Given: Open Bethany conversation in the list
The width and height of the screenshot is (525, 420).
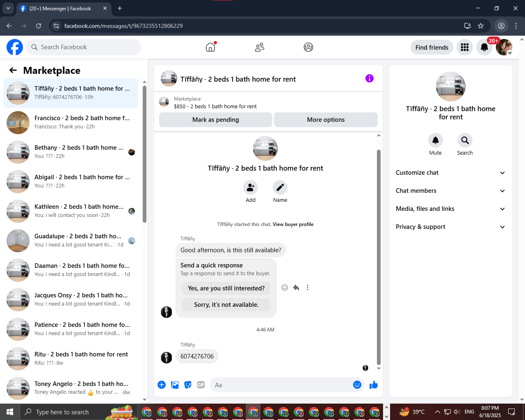Looking at the screenshot, I should pos(71,152).
